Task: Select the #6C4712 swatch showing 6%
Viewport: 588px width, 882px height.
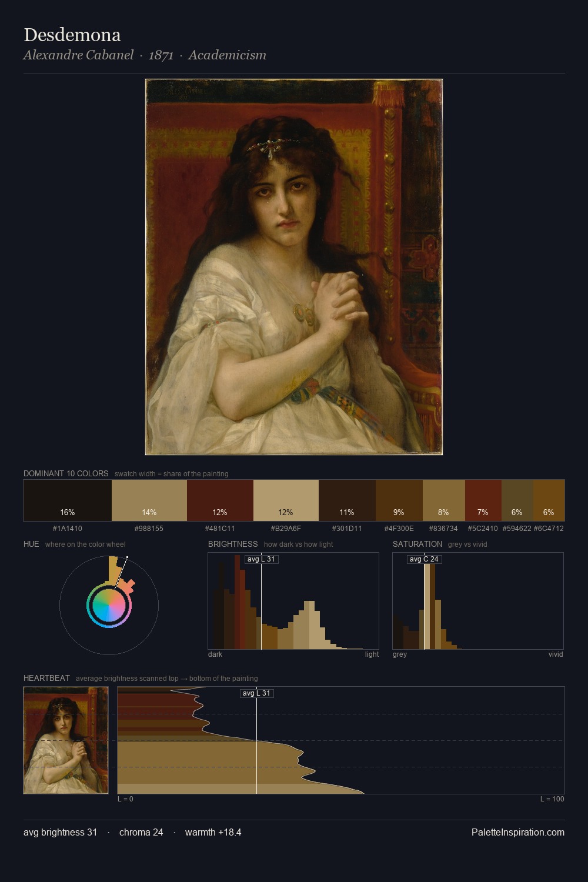Action: 549,500
